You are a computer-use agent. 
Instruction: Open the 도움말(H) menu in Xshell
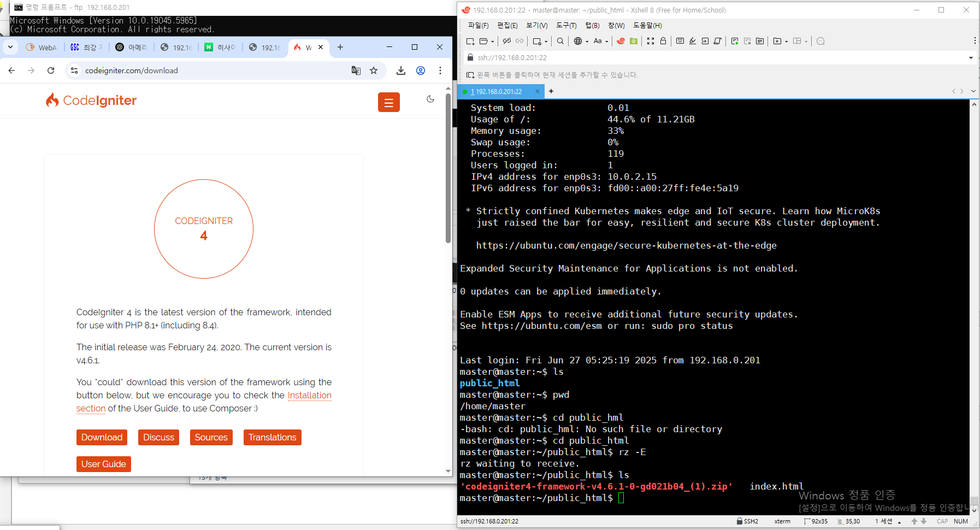coord(647,26)
